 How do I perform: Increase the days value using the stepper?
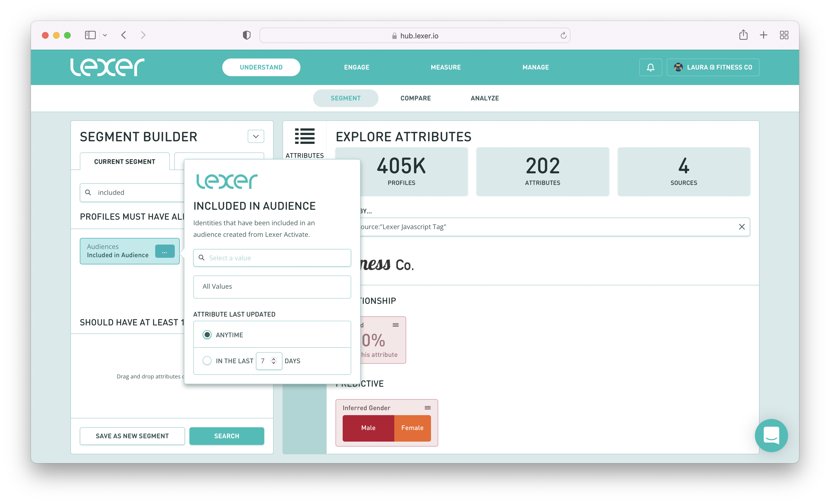click(x=274, y=358)
